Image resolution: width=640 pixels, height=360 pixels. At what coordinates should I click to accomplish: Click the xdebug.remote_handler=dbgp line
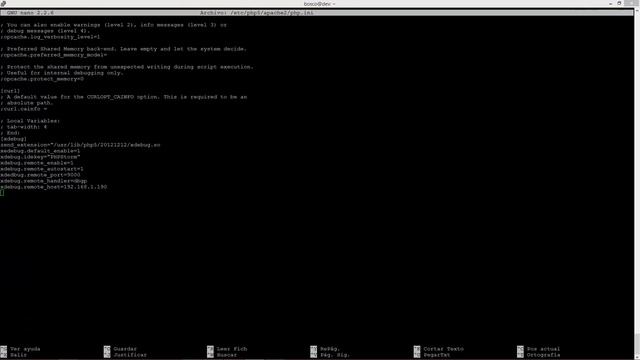(44, 181)
